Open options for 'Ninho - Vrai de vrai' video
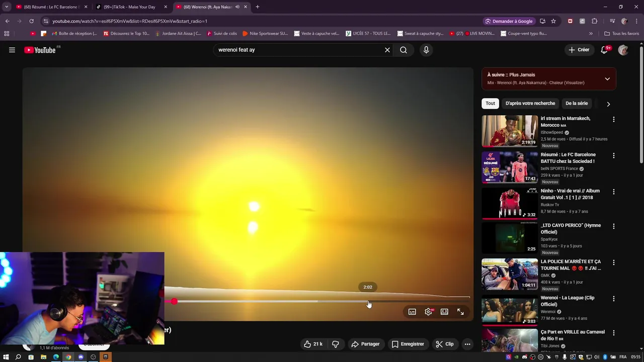This screenshot has width=644, height=362. (613, 192)
